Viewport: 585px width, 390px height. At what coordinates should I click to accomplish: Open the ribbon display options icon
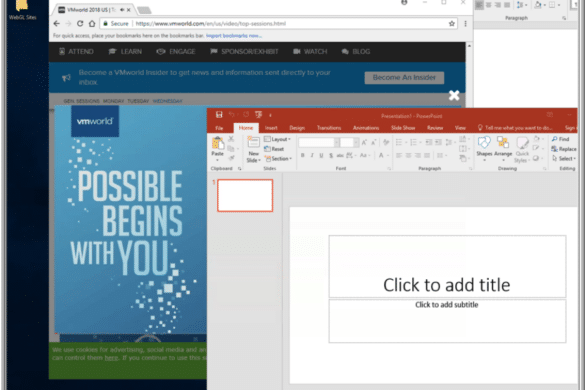550,115
